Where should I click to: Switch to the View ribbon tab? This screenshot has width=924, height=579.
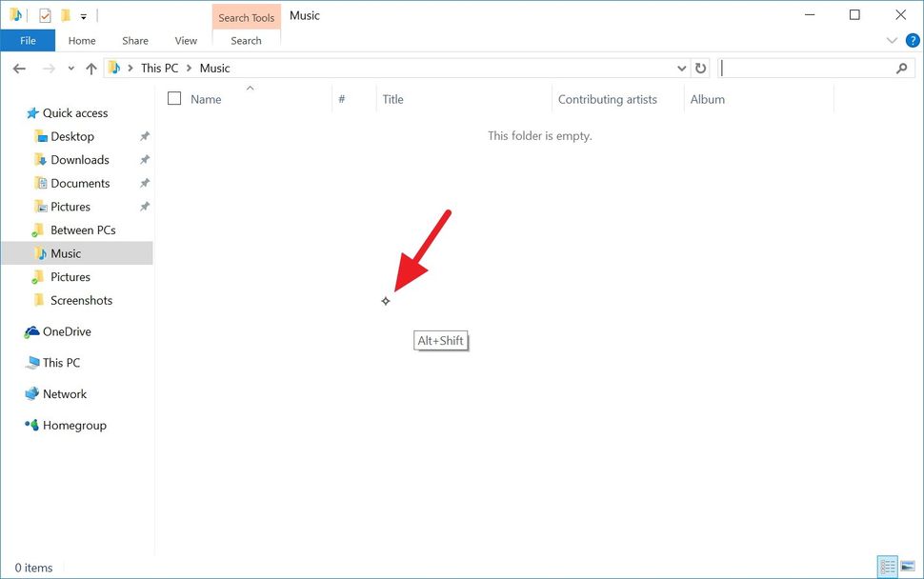[x=186, y=40]
